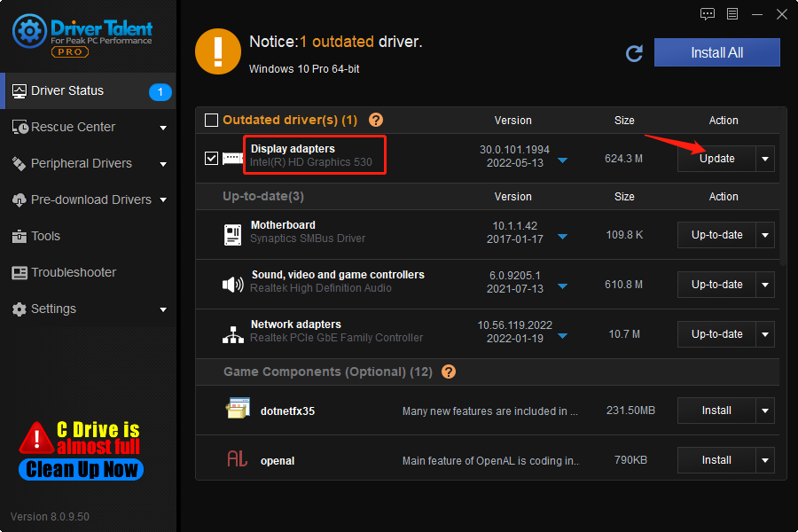
Task: Click Up-to-date button for Realtek audio
Action: coord(716,285)
